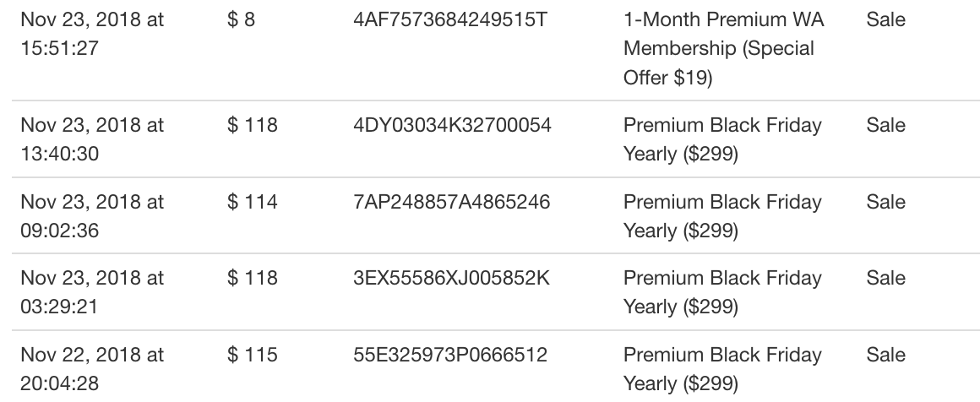Click the $ 8 commission amount
The height and width of the screenshot is (402, 980).
pyautogui.click(x=242, y=20)
